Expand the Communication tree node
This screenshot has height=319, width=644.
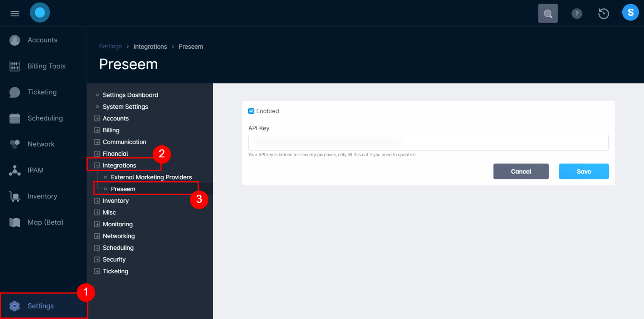[97, 142]
